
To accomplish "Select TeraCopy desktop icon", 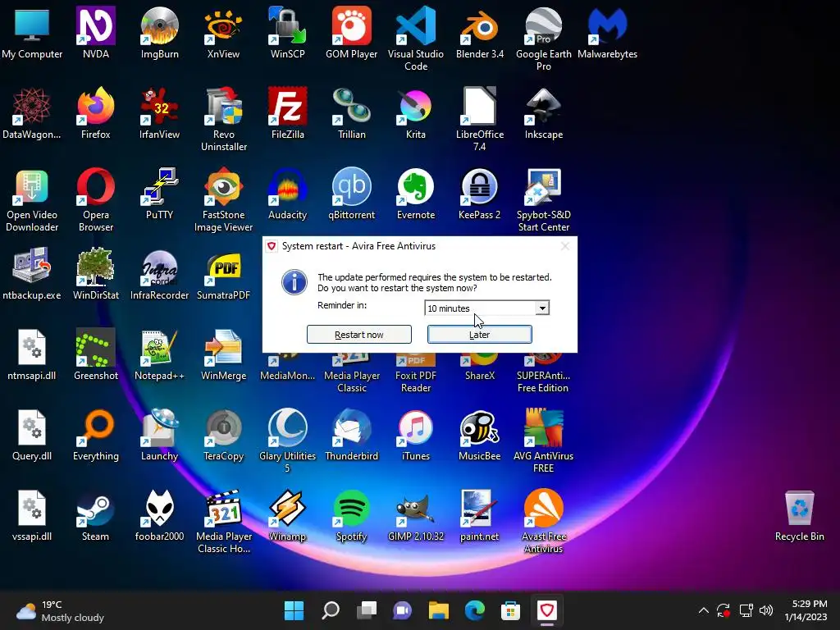I will (223, 435).
